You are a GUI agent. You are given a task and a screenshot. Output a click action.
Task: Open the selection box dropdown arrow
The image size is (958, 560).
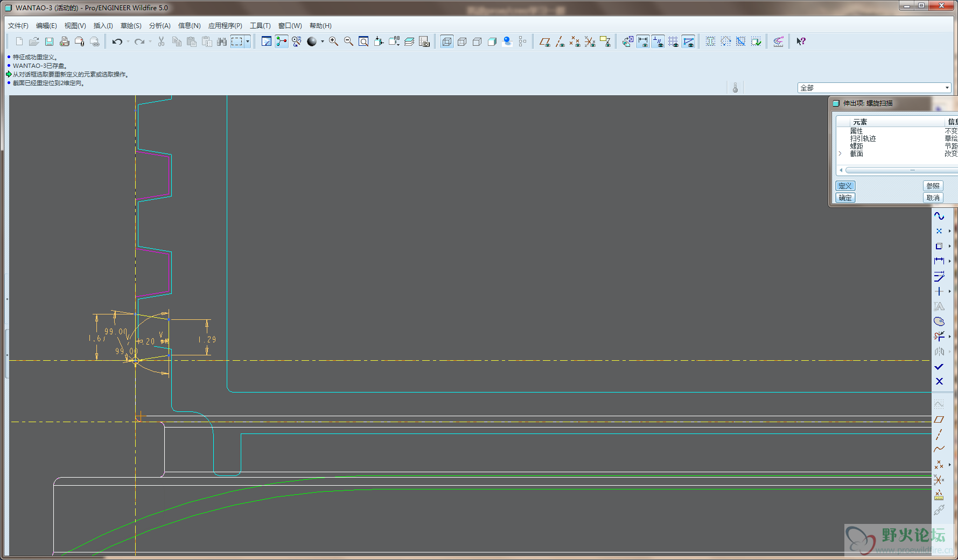(x=248, y=41)
